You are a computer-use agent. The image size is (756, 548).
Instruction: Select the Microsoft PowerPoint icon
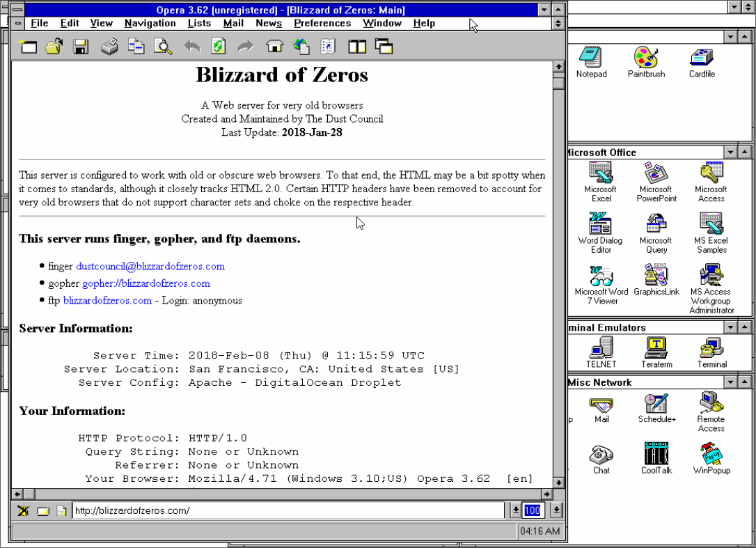[x=656, y=181]
